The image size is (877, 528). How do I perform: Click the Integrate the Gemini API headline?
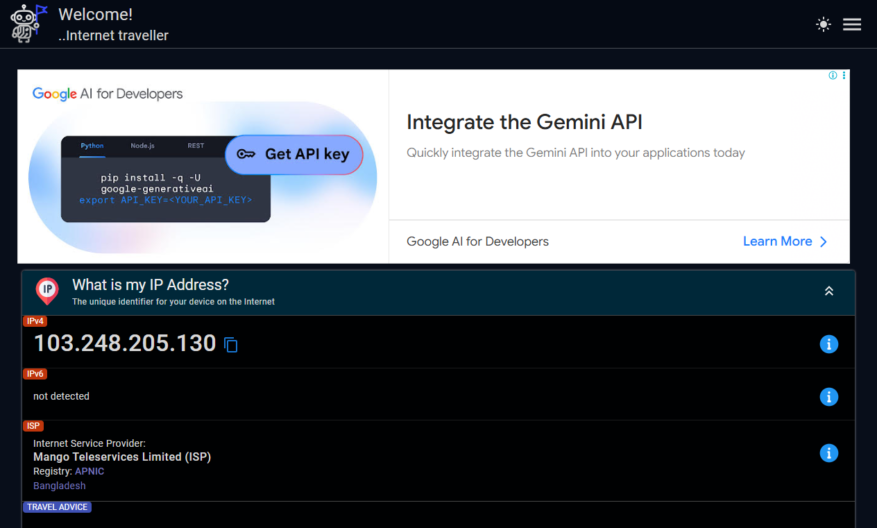tap(524, 122)
